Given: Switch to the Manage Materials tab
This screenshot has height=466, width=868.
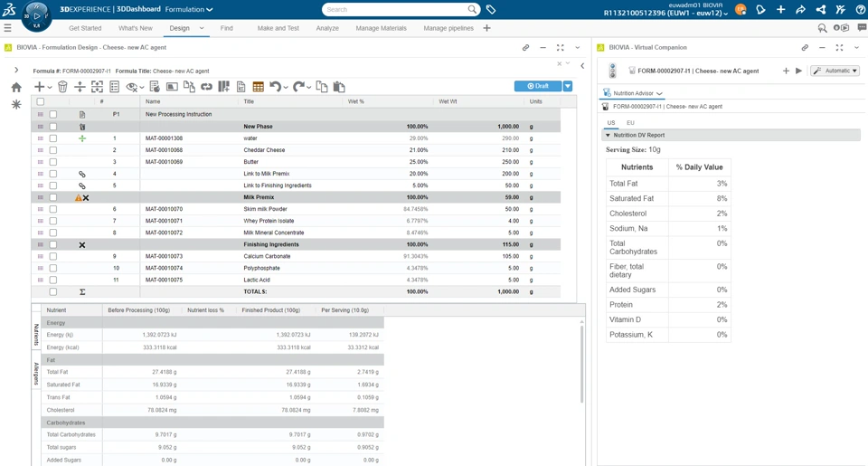Looking at the screenshot, I should (381, 28).
